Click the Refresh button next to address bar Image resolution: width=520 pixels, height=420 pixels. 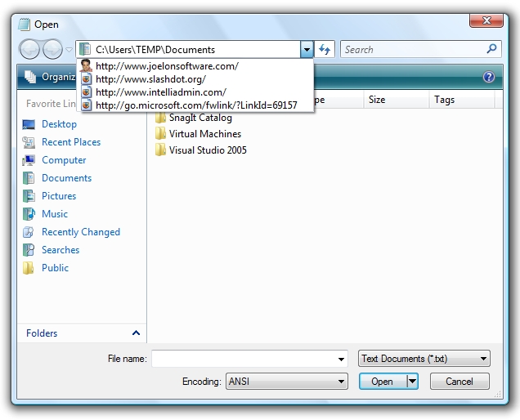(x=325, y=50)
